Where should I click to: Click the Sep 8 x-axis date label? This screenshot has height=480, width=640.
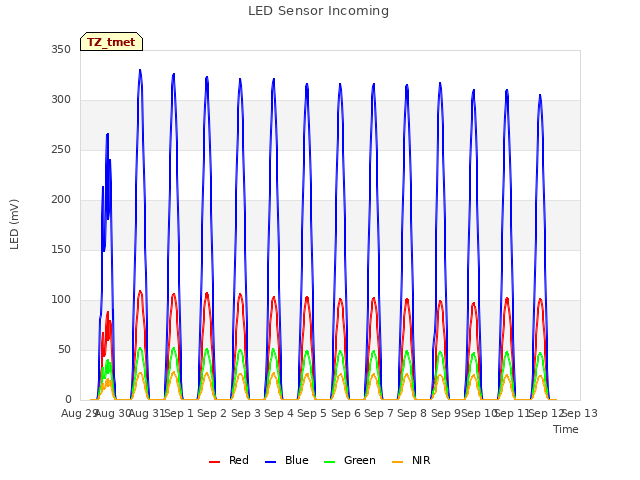[x=412, y=413]
